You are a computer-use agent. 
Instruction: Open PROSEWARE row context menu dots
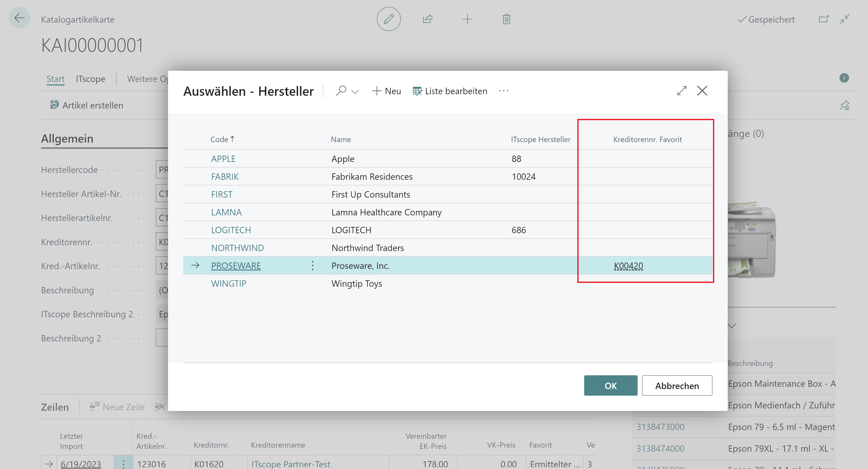click(312, 266)
